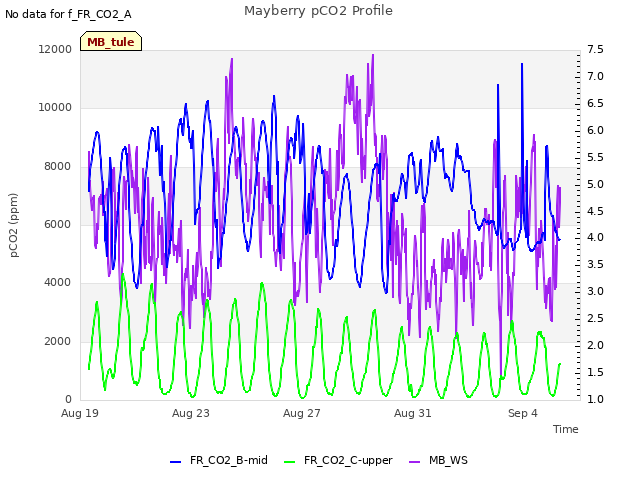Click the Aug 23 x-axis tick label
This screenshot has width=640, height=480.
[x=191, y=413]
